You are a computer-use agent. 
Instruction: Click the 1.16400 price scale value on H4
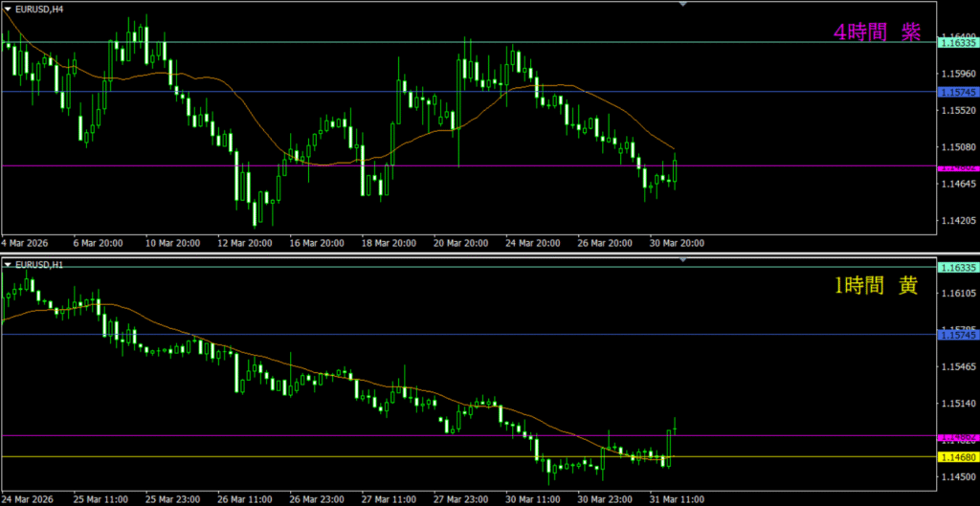(x=957, y=35)
